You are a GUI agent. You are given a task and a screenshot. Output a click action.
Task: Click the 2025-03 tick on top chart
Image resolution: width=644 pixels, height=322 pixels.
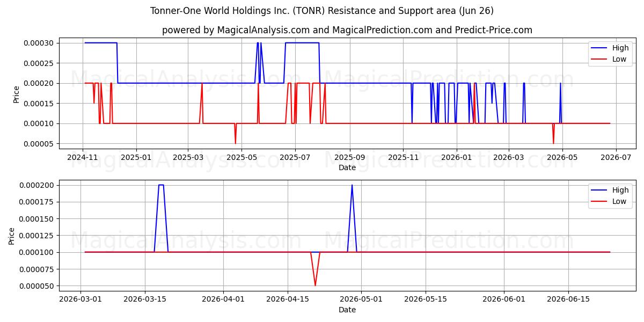(x=188, y=158)
